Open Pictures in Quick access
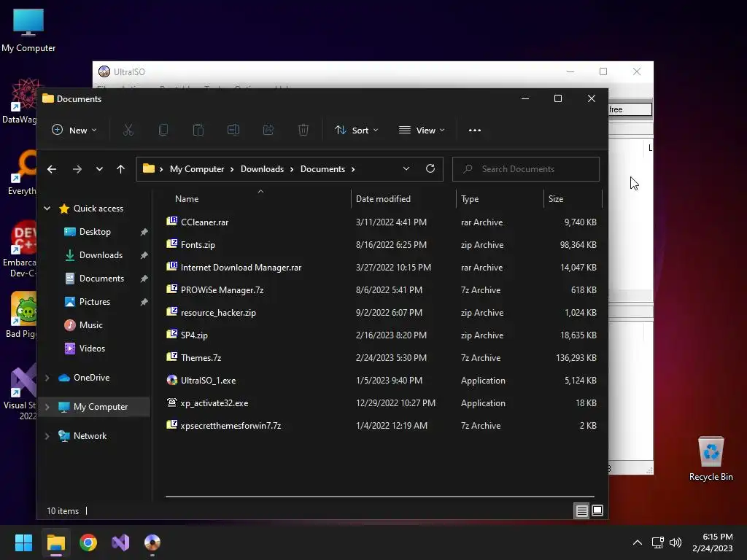This screenshot has height=560, width=747. click(x=94, y=302)
